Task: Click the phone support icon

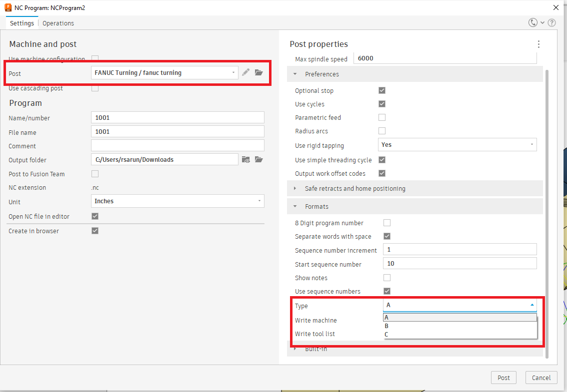Action: 533,23
